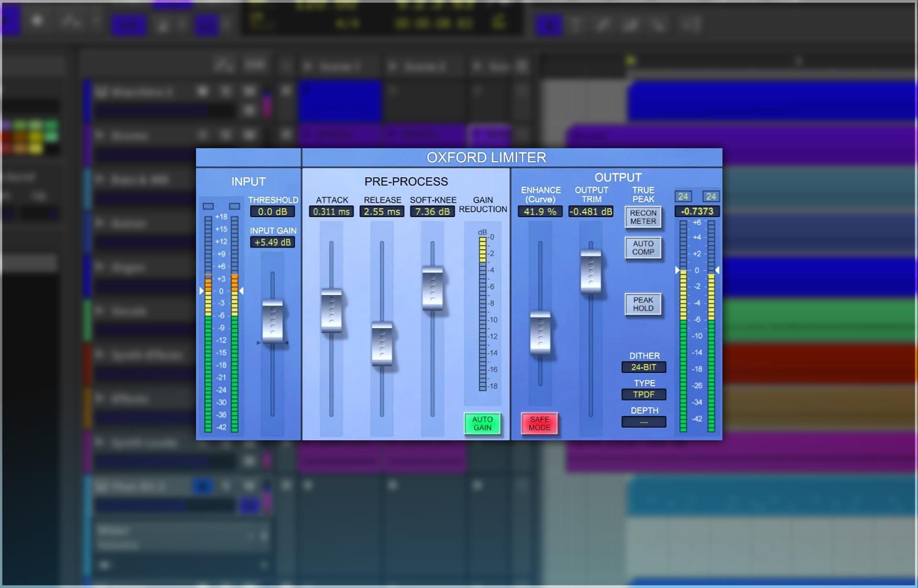Viewport: 918px width, 588px height.
Task: Open the DITHER 24-BIT selector
Action: click(644, 367)
